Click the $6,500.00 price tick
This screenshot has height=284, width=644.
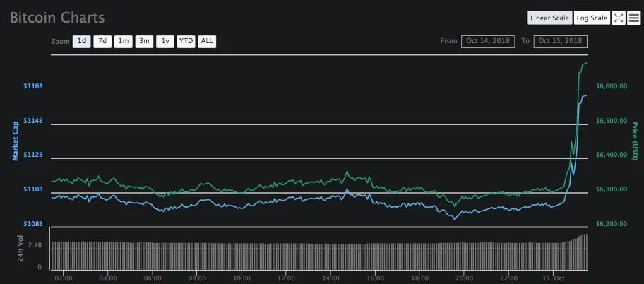[611, 121]
